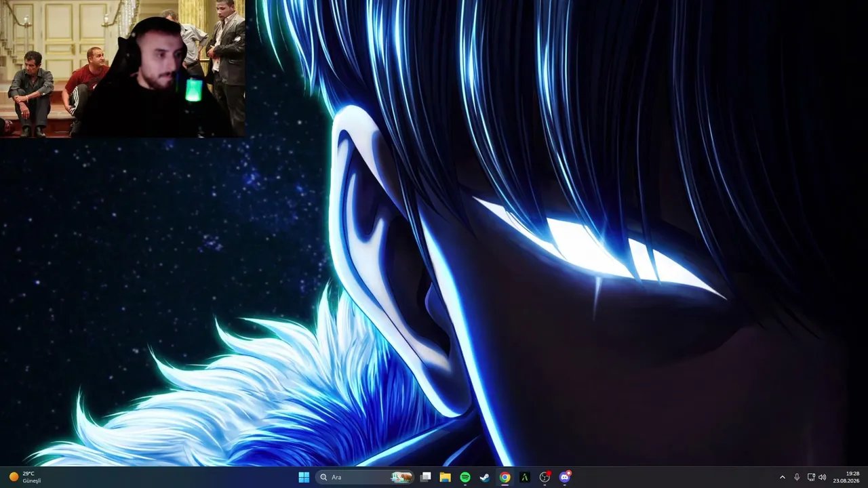This screenshot has width=868, height=488.
Task: Click the Ara search box in taskbar
Action: pos(366,477)
